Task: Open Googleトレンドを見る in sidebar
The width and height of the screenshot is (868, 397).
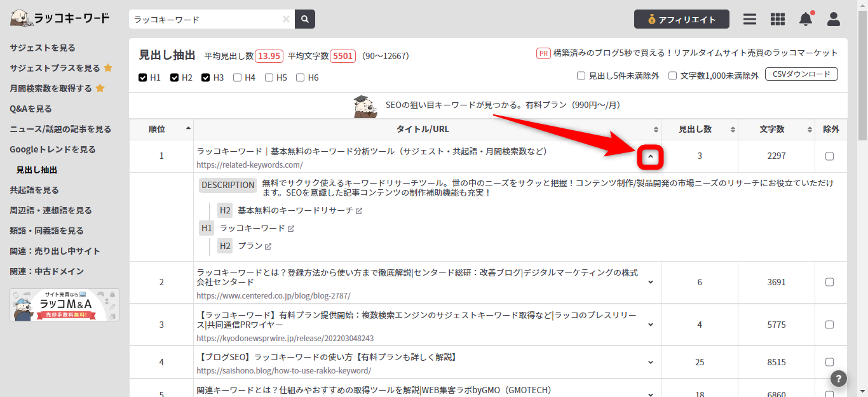Action: (x=53, y=149)
